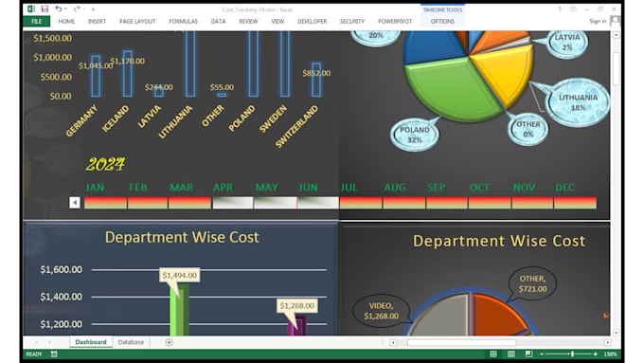
Task: Select APR period on the timeline
Action: [x=233, y=203]
